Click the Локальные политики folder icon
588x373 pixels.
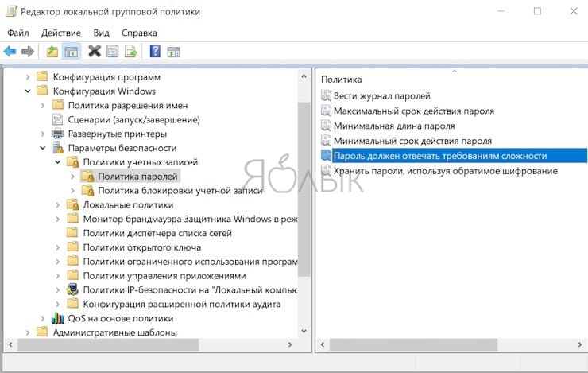pos(73,205)
